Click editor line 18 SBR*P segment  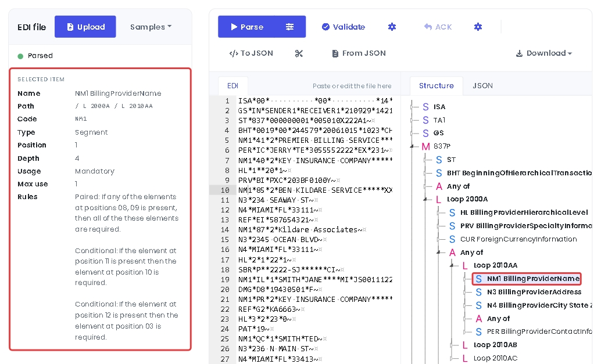[x=291, y=269]
